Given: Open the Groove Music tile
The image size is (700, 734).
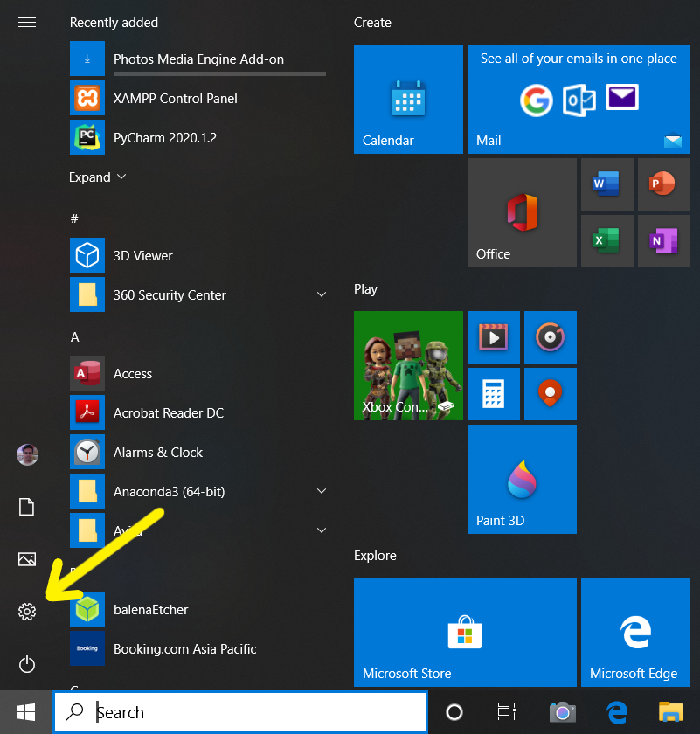Looking at the screenshot, I should coord(551,337).
